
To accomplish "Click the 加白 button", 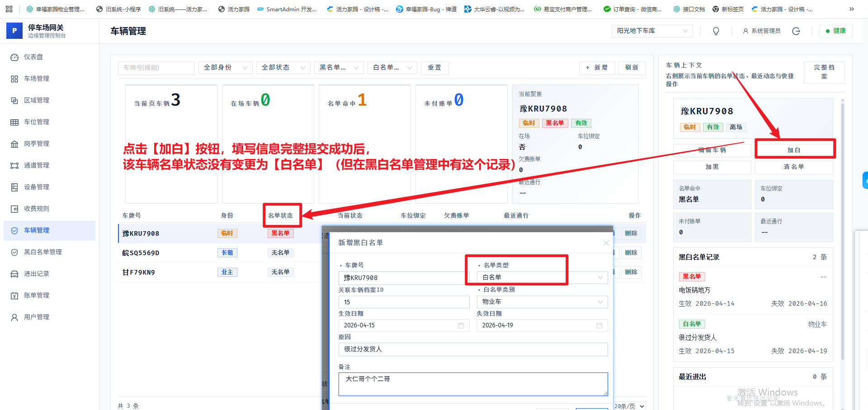I will click(794, 150).
